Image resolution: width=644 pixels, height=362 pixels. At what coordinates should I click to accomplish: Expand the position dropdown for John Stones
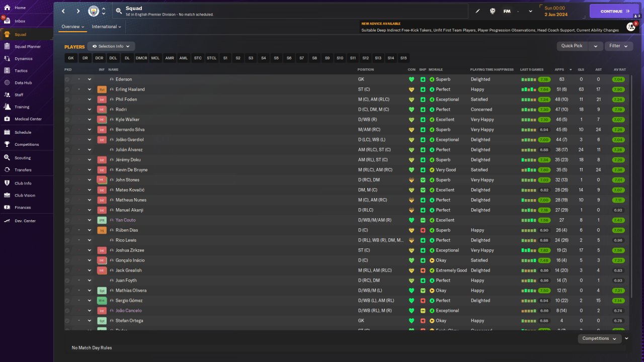(90, 180)
